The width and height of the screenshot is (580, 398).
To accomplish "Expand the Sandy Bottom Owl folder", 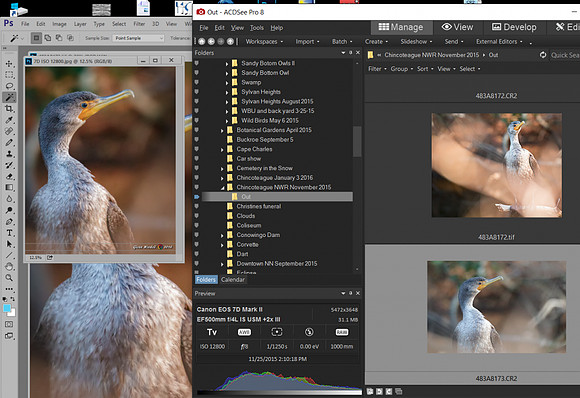I will point(227,73).
